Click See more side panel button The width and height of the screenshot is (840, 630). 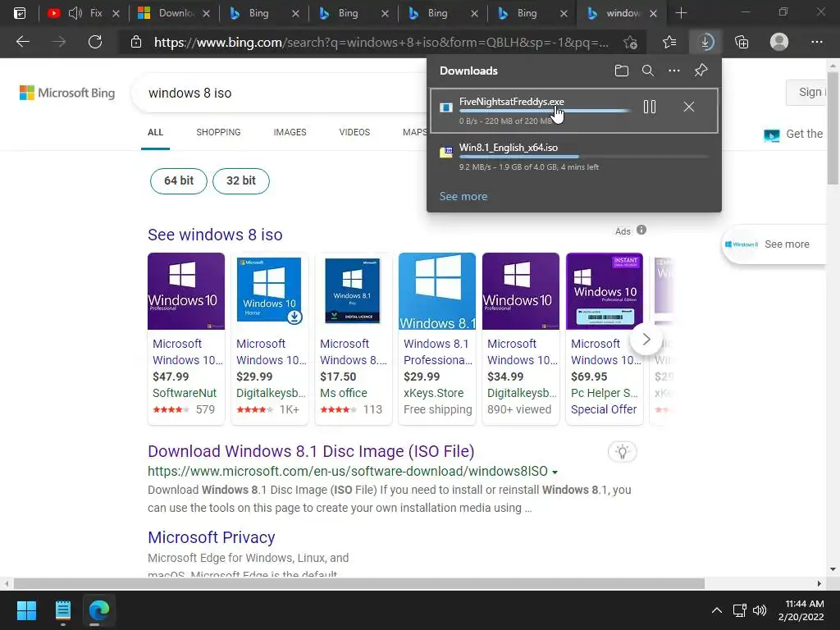pos(774,244)
